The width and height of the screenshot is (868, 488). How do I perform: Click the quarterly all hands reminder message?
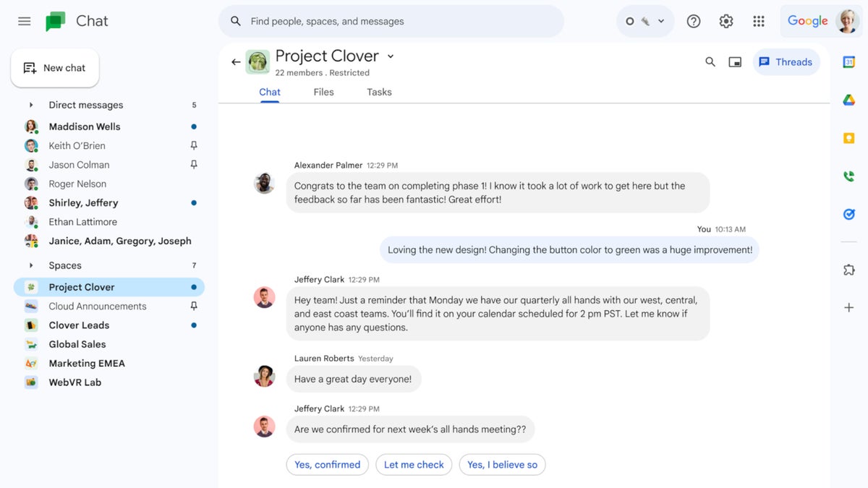coord(498,314)
